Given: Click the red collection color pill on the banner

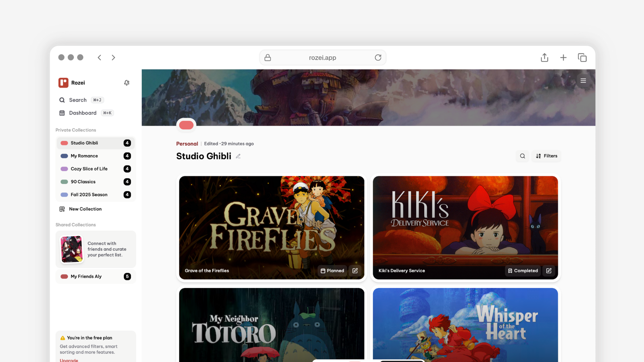Looking at the screenshot, I should 186,125.
